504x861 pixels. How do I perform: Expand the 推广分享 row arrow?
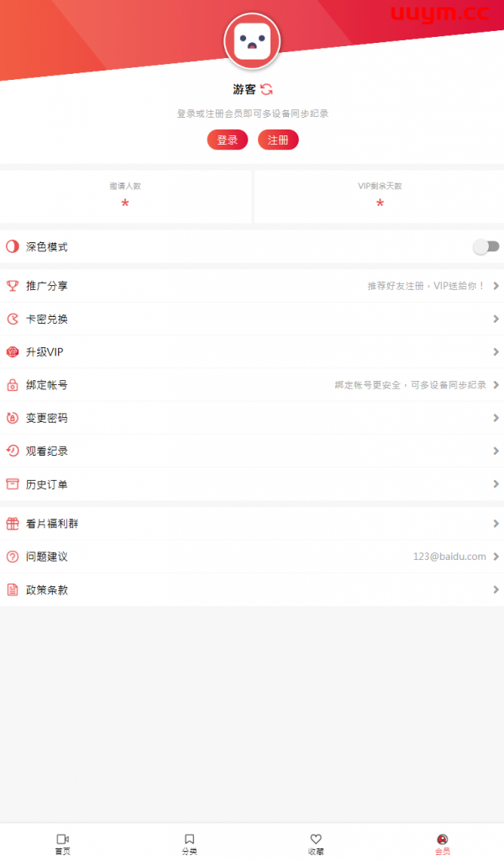(x=496, y=286)
